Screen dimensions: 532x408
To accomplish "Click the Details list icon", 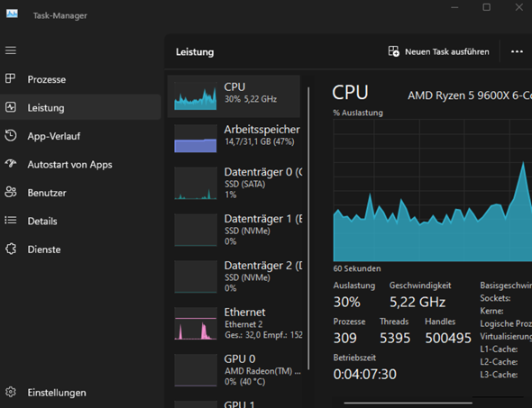I will (11, 221).
